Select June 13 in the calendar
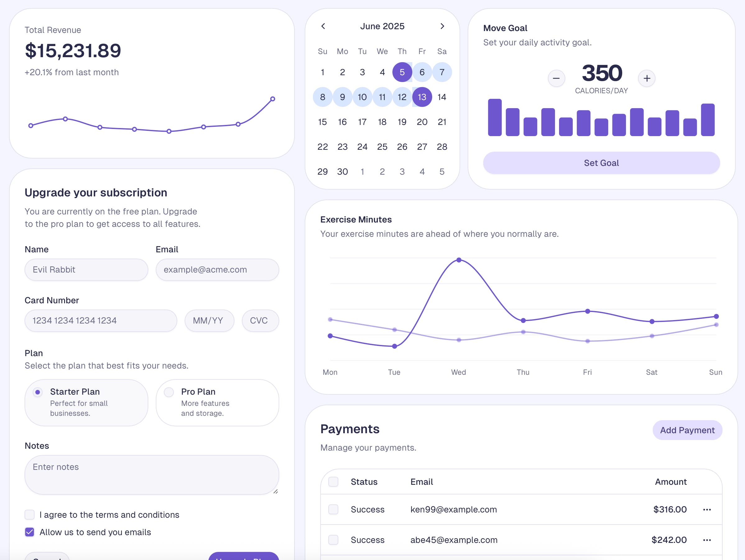 pyautogui.click(x=422, y=97)
